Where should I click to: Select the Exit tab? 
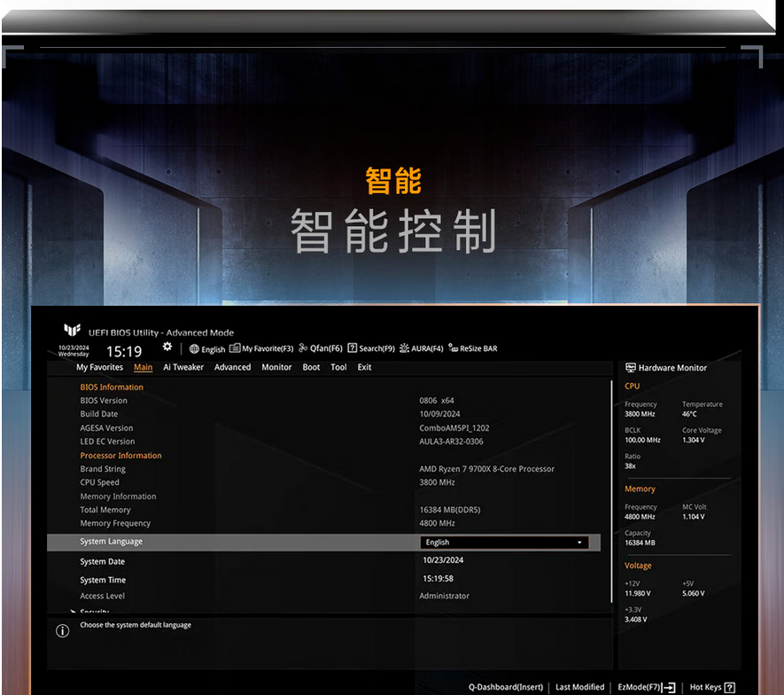(x=364, y=367)
